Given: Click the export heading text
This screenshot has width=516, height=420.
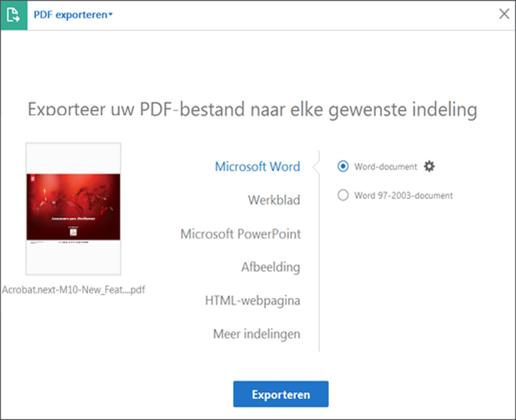Looking at the screenshot, I should click(252, 110).
